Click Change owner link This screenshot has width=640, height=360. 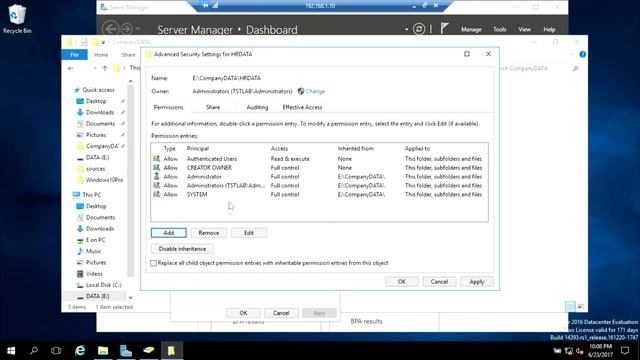(315, 91)
